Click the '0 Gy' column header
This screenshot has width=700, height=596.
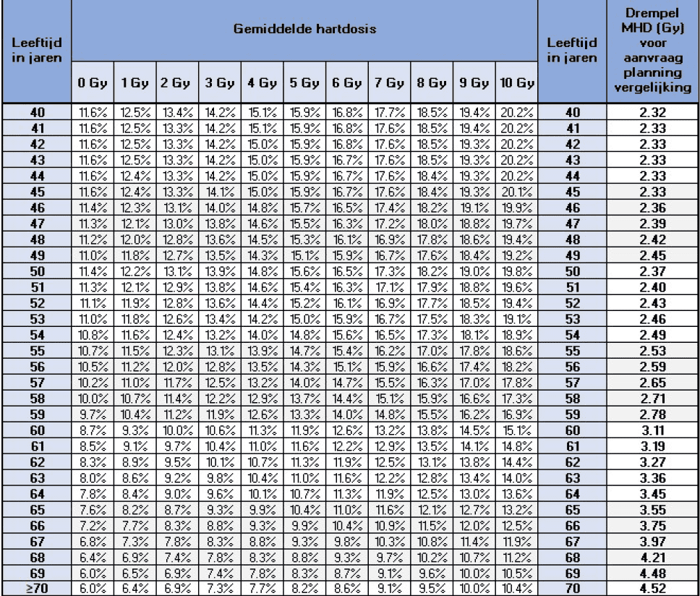click(x=93, y=83)
